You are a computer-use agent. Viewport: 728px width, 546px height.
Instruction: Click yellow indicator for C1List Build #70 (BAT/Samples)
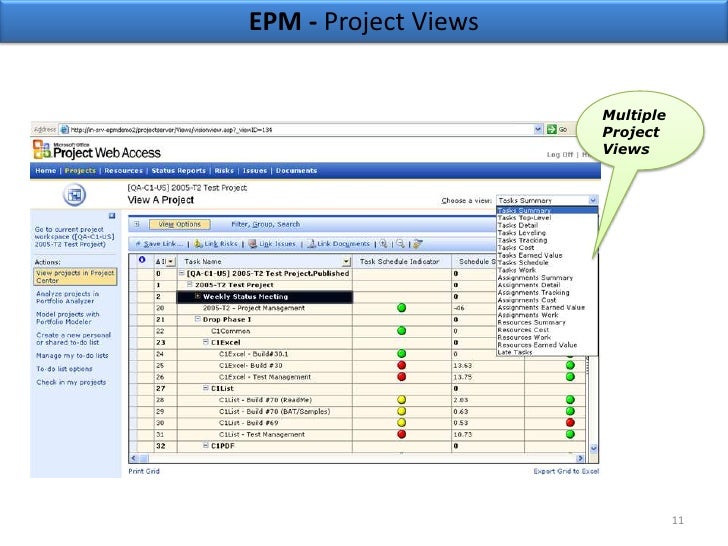[402, 411]
